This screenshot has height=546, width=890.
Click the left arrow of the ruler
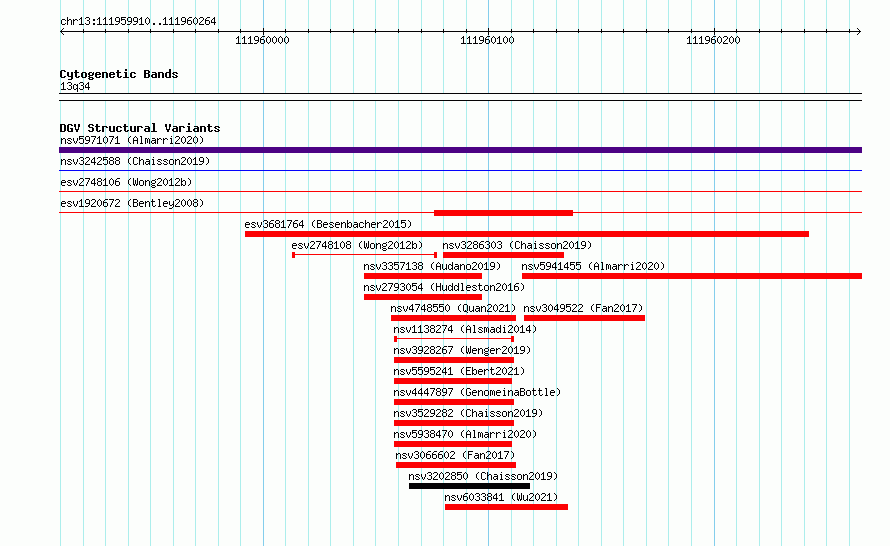click(x=62, y=32)
